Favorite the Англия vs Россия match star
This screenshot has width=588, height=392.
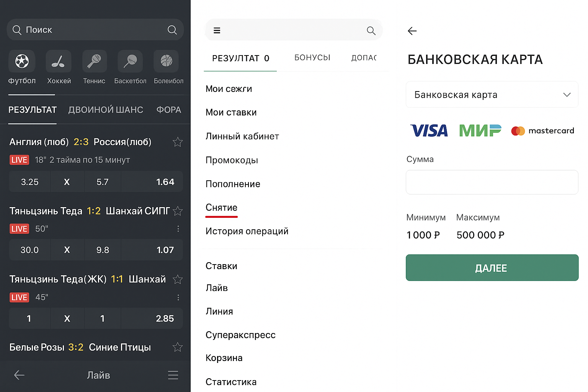(178, 142)
